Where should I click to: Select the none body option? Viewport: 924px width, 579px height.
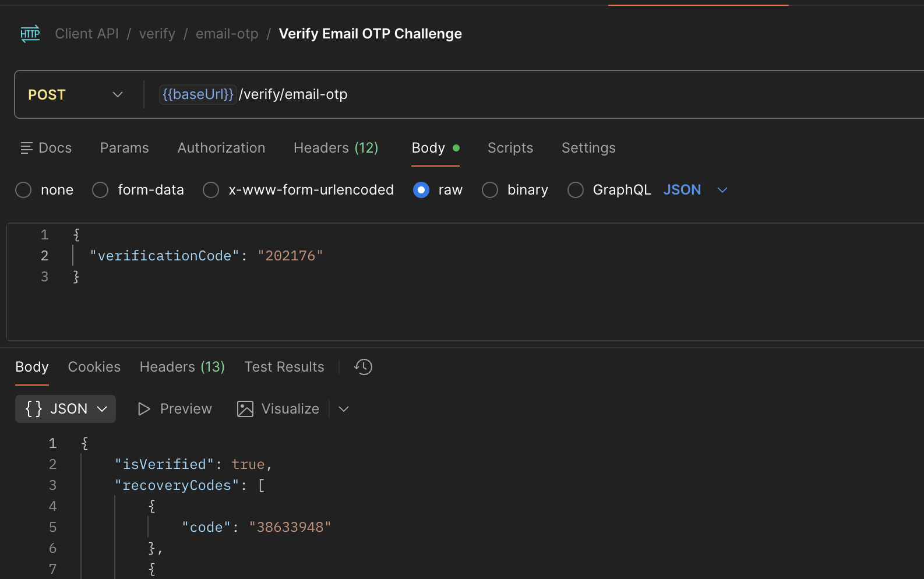(x=23, y=190)
